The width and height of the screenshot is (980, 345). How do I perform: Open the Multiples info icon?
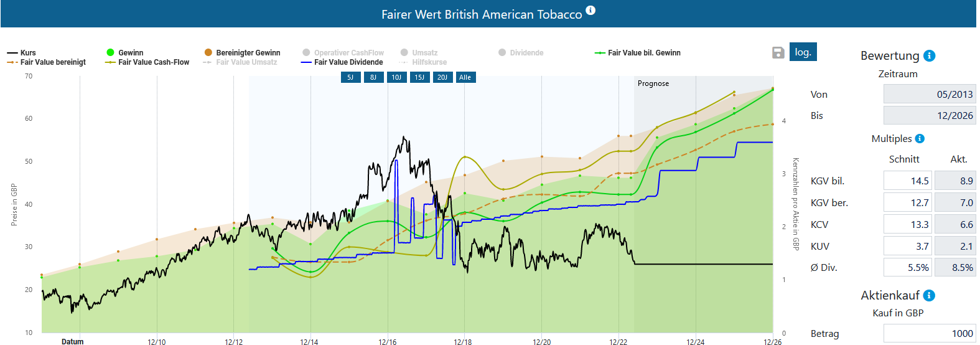[x=920, y=138]
